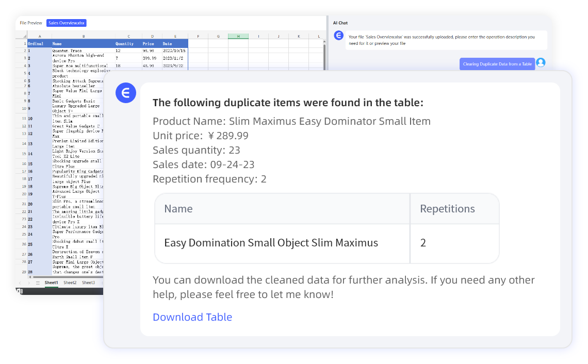588x364 pixels.
Task: Switch to the File Preview tab
Action: click(x=30, y=23)
